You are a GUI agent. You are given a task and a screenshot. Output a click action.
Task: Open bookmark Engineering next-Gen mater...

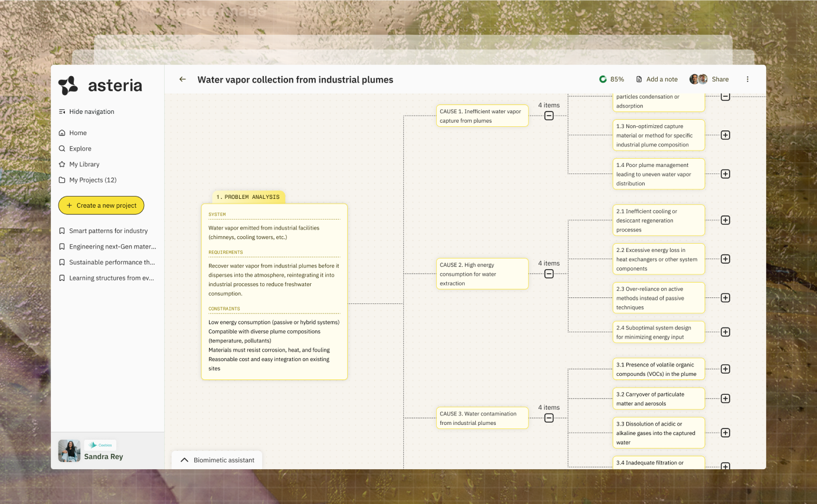click(113, 247)
